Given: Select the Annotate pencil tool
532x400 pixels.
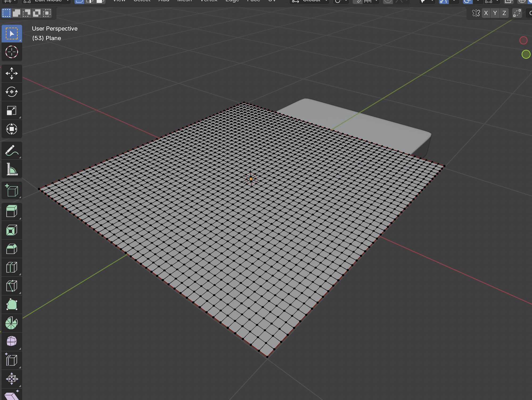Looking at the screenshot, I should [x=12, y=151].
